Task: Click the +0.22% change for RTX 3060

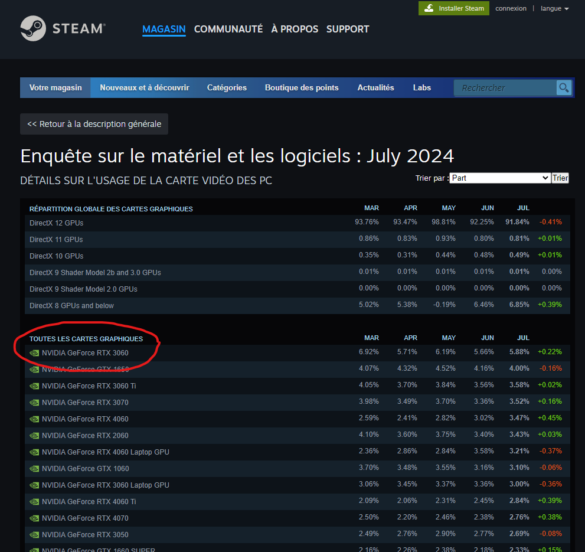Action: [x=550, y=352]
